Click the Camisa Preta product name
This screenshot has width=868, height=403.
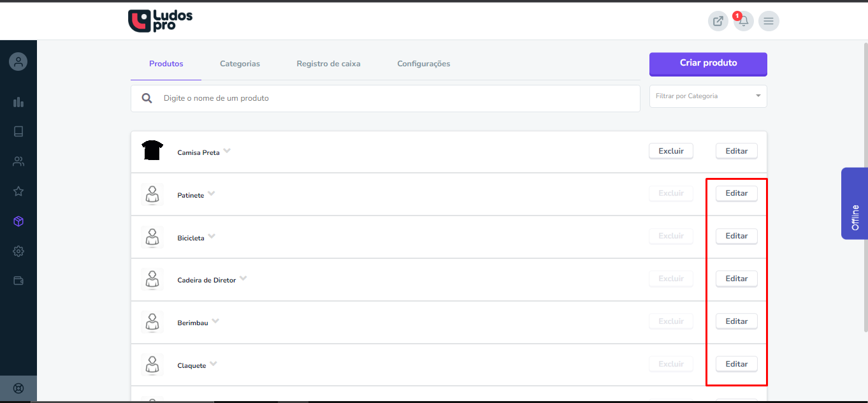click(198, 153)
